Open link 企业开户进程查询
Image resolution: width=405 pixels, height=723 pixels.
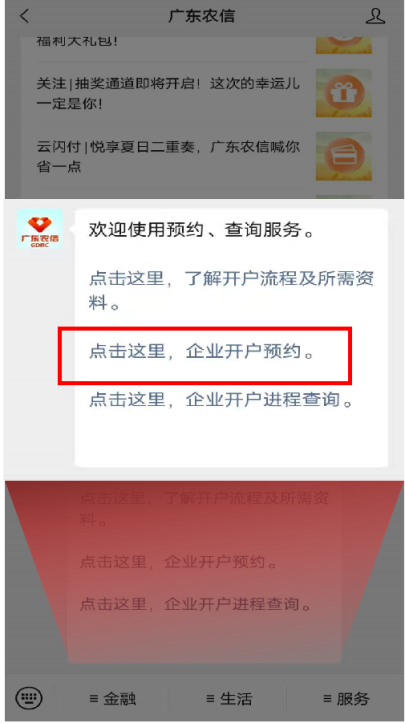pyautogui.click(x=221, y=399)
